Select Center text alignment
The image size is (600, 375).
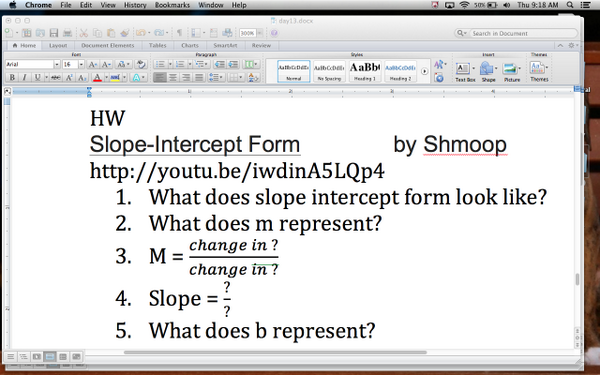pyautogui.click(x=173, y=78)
